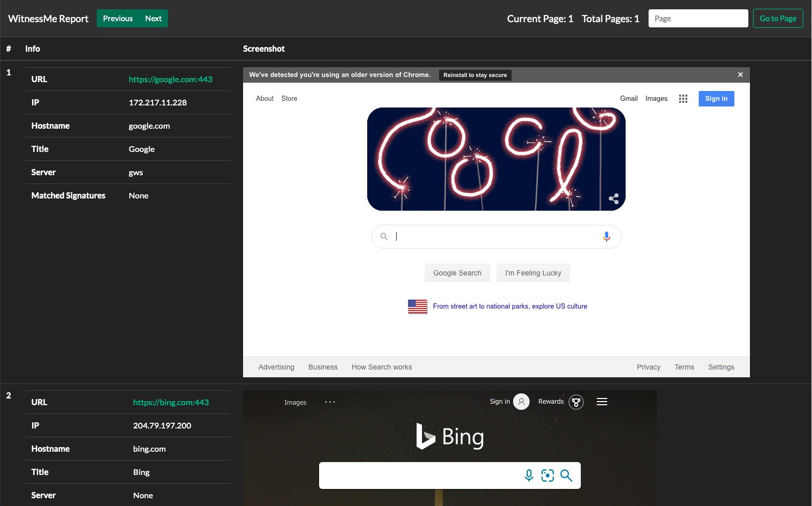Click the Bing Rewards trophy icon
Image resolution: width=812 pixels, height=506 pixels.
576,402
